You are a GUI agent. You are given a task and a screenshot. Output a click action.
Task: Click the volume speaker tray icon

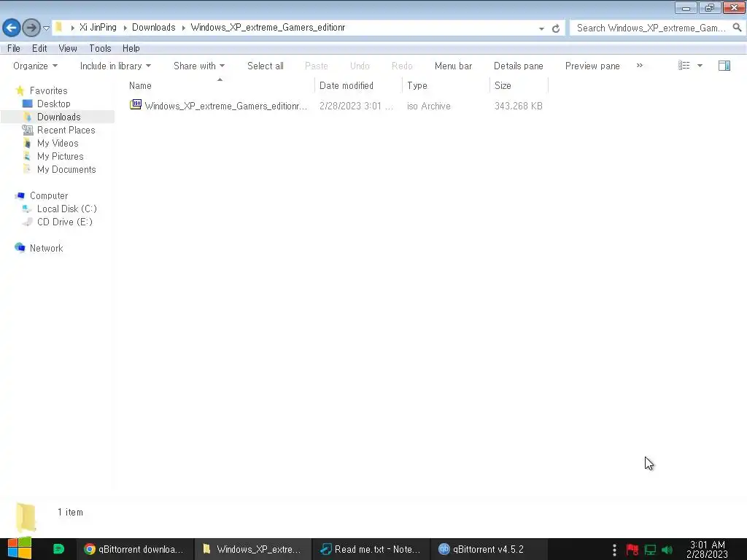[x=667, y=550]
